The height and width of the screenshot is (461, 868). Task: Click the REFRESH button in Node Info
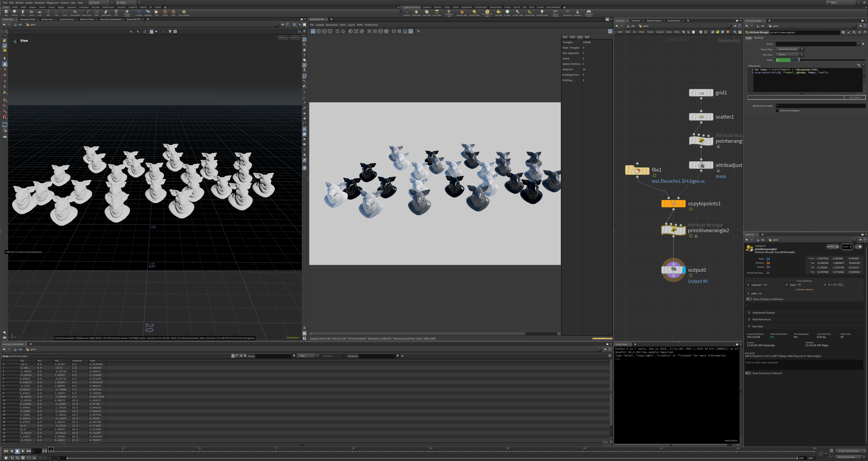833,246
